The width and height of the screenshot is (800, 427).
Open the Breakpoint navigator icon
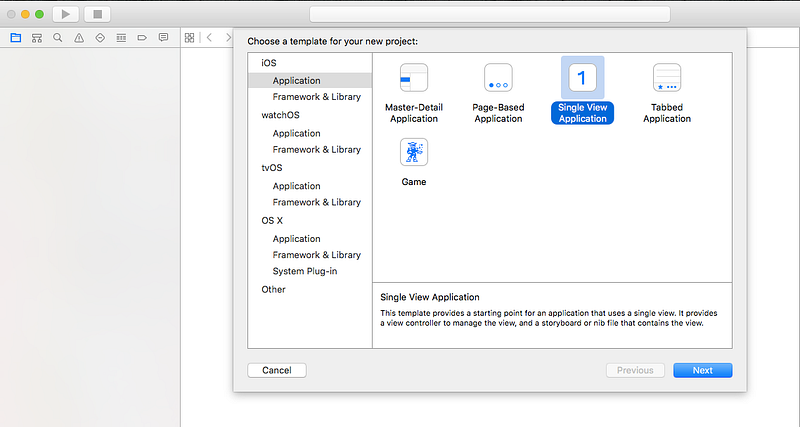pyautogui.click(x=142, y=38)
